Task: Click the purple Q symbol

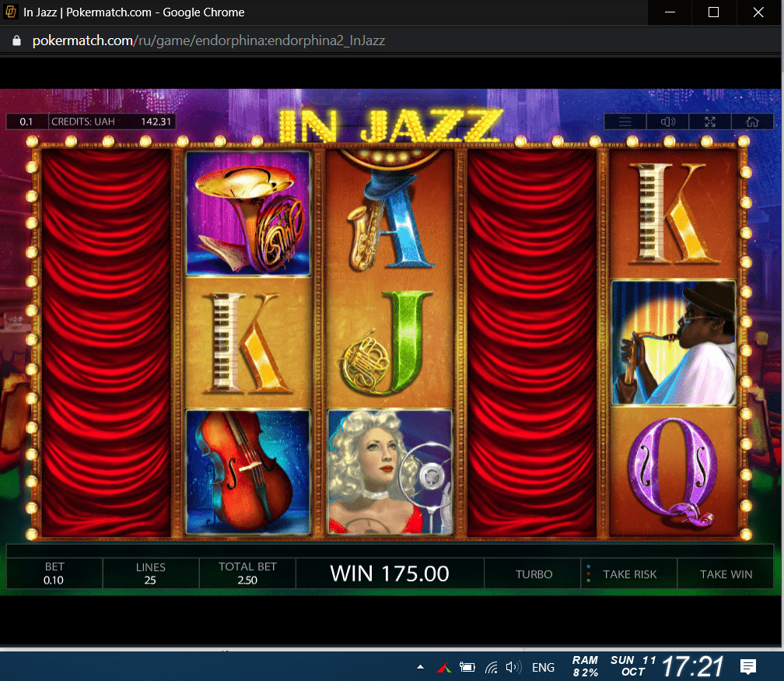Action: [x=674, y=472]
